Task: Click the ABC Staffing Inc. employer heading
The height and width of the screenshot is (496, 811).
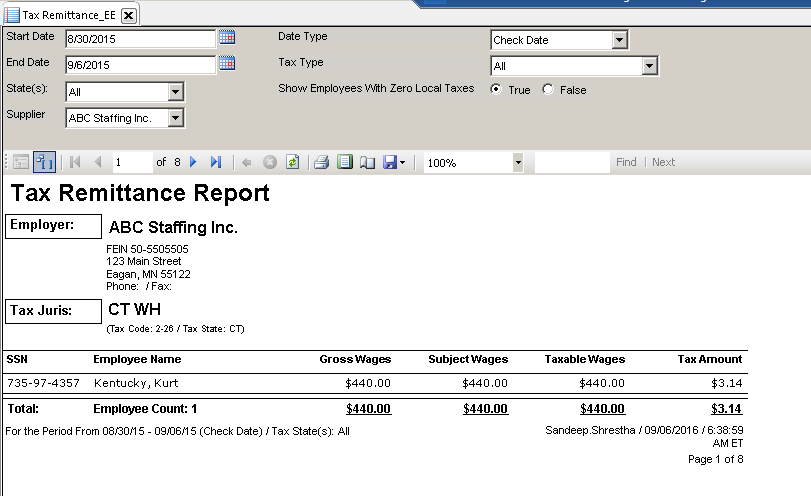Action: 173,228
